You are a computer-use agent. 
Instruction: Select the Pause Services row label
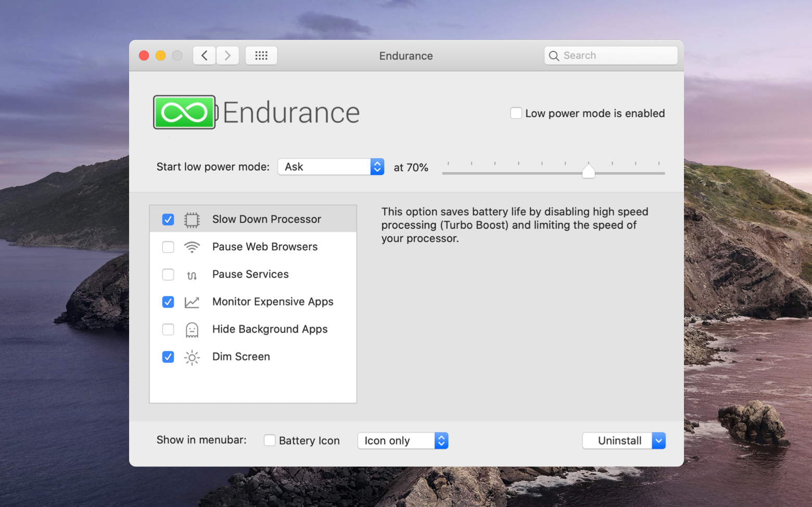(250, 274)
